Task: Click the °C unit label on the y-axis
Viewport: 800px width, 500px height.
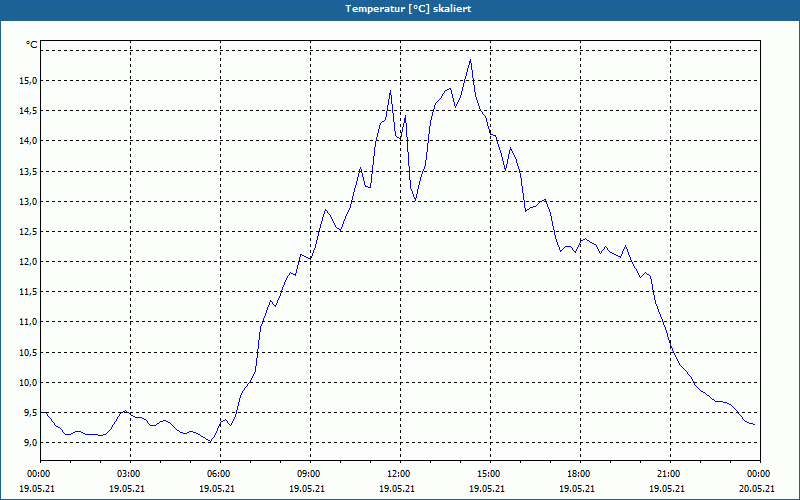Action: [32, 45]
